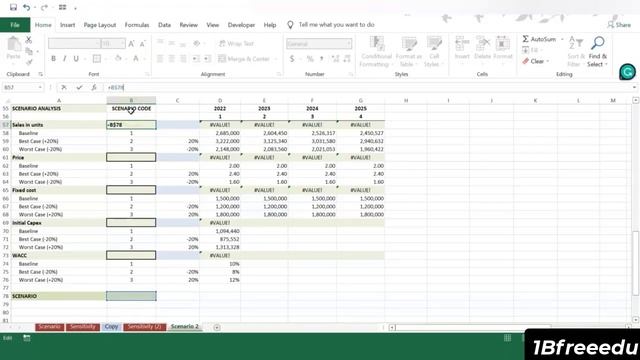Click the Percent Style icon
This screenshot has height=360, width=640.
(310, 59)
